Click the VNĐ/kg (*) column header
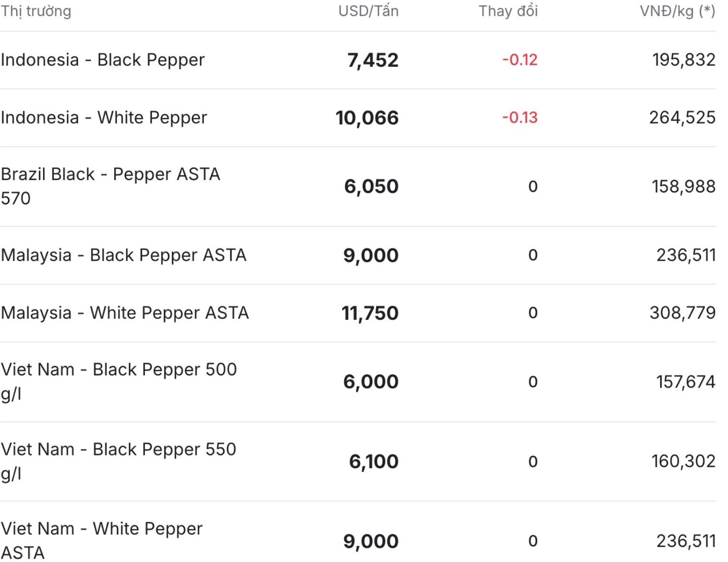This screenshot has height=562, width=728. tap(677, 11)
